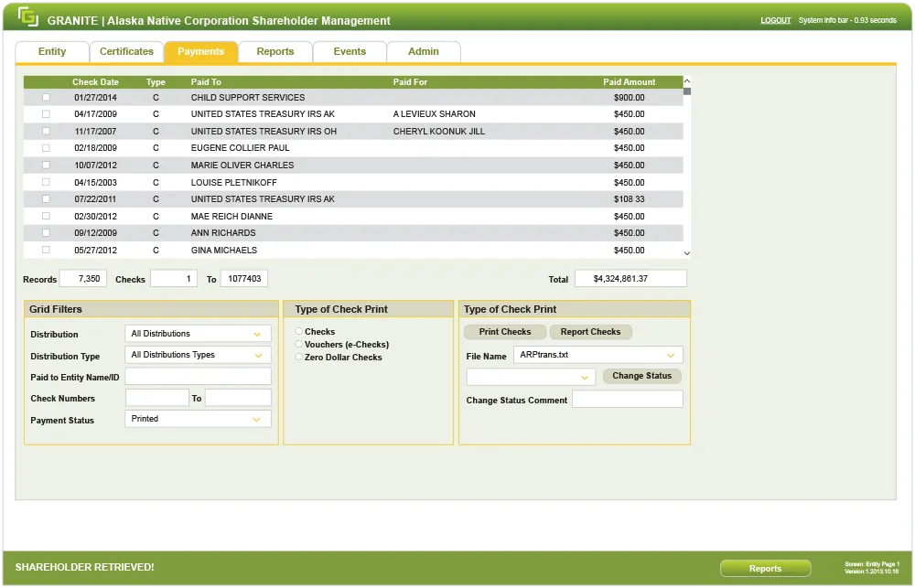This screenshot has width=915, height=588.
Task: Open the All Distributions dropdown
Action: [198, 334]
